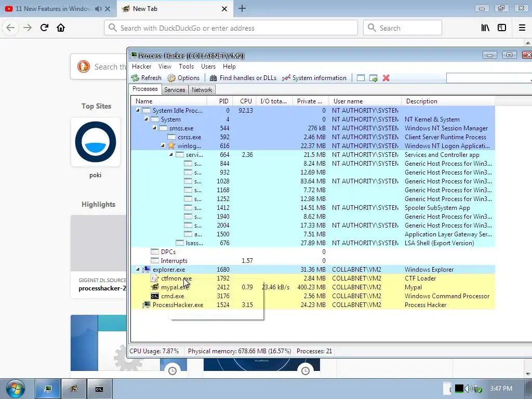Open the Users menu
532x399 pixels.
208,66
